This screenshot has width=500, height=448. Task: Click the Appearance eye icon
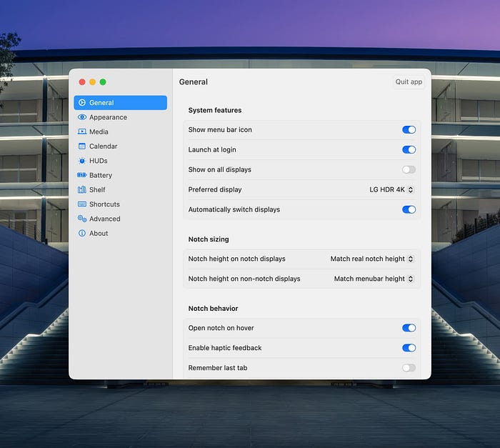point(82,117)
